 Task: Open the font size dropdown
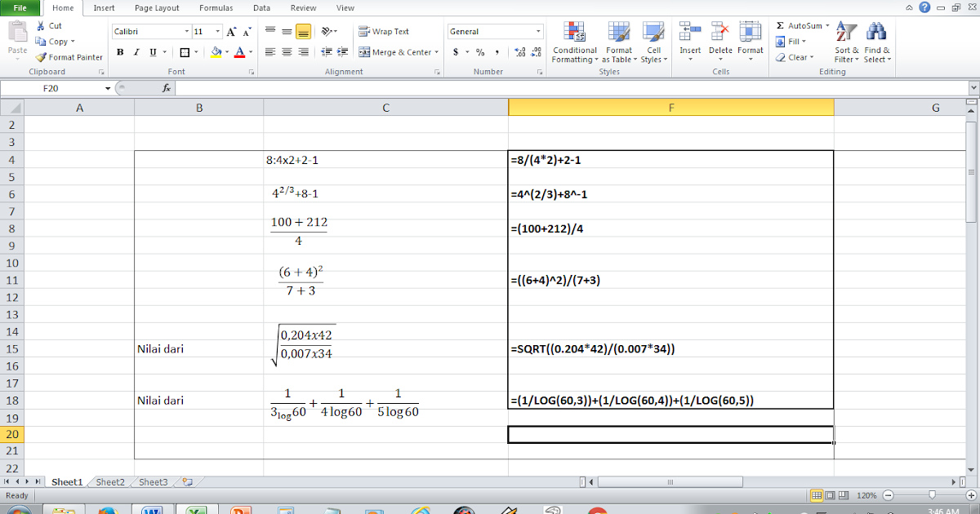(x=216, y=30)
